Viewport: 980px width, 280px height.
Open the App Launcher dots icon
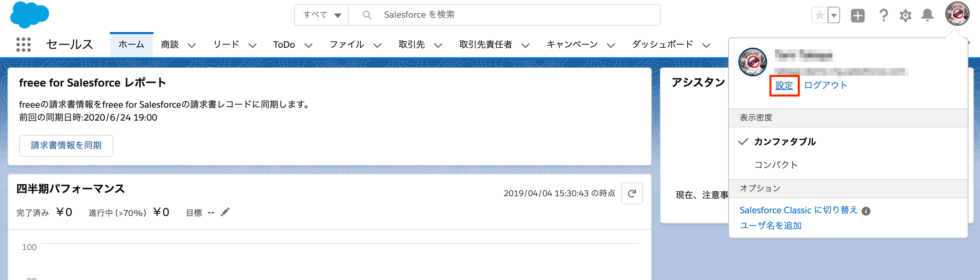tap(24, 44)
